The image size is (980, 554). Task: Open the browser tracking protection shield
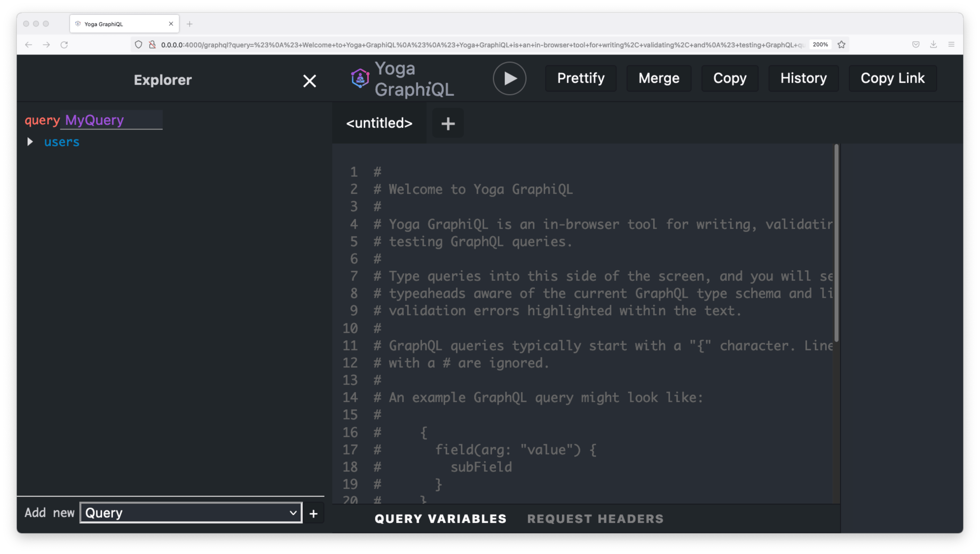139,45
